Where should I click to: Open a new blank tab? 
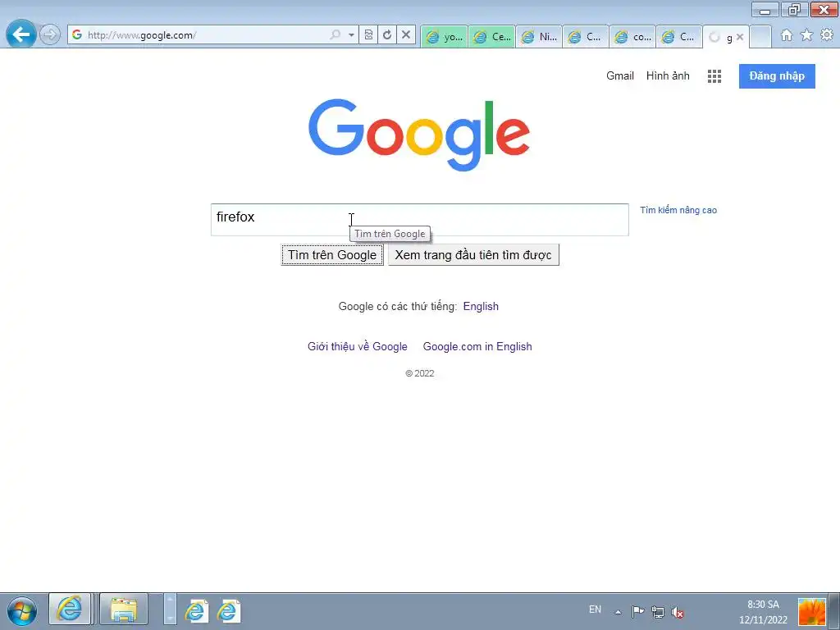(x=760, y=37)
